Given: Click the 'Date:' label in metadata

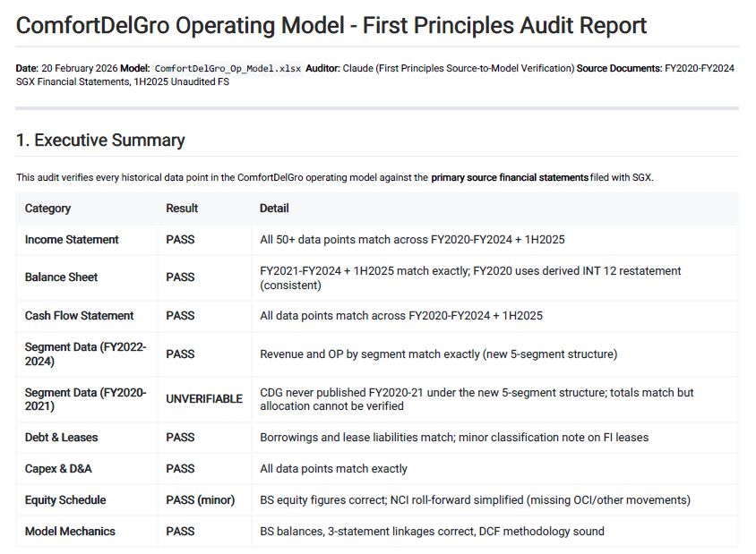Looking at the screenshot, I should point(28,68).
